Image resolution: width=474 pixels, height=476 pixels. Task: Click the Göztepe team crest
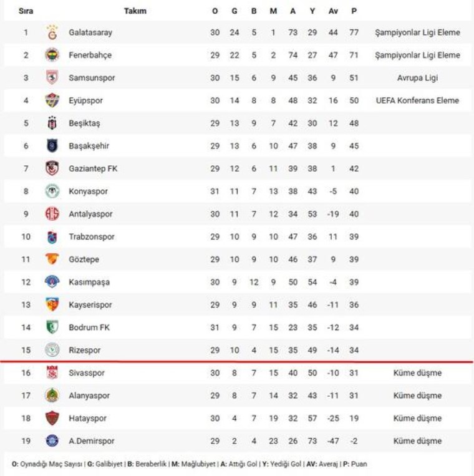(x=52, y=260)
